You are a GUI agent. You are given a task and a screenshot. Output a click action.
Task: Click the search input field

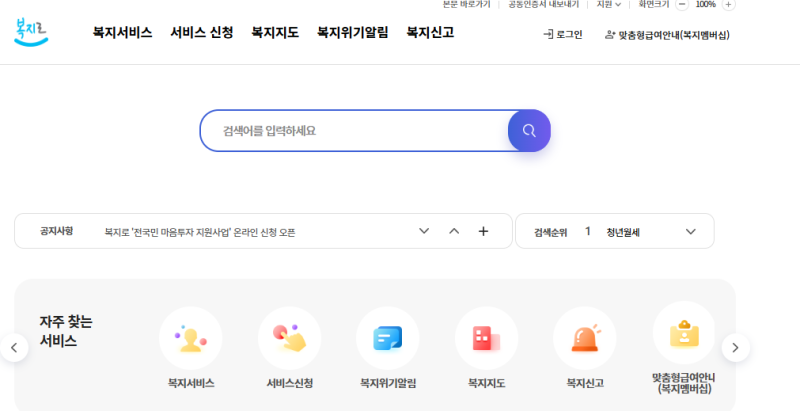click(355, 131)
